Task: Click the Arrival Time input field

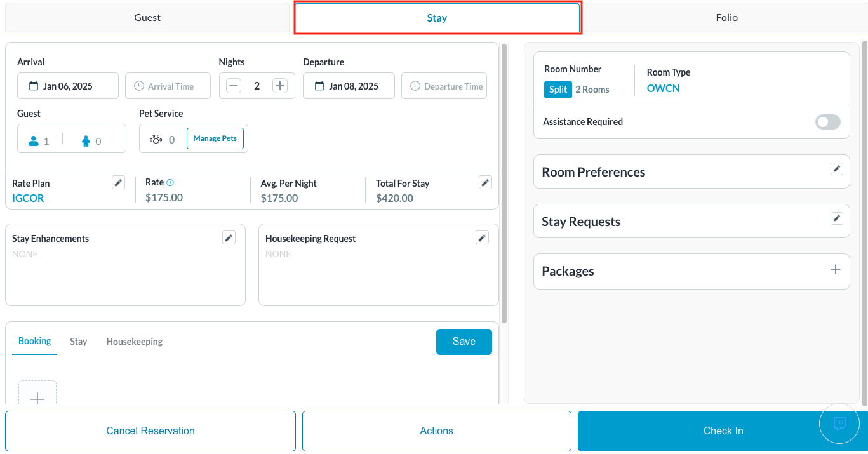Action: (x=168, y=86)
